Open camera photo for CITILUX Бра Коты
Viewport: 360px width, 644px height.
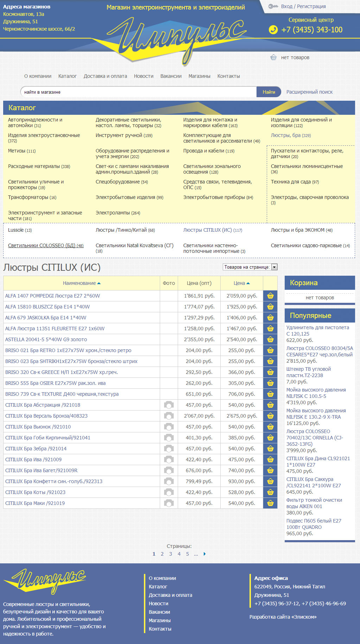coord(169,492)
